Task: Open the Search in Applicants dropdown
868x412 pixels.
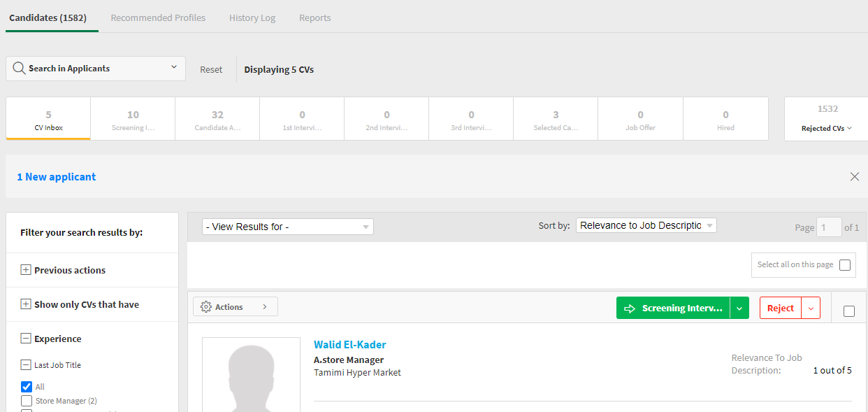Action: coord(174,68)
